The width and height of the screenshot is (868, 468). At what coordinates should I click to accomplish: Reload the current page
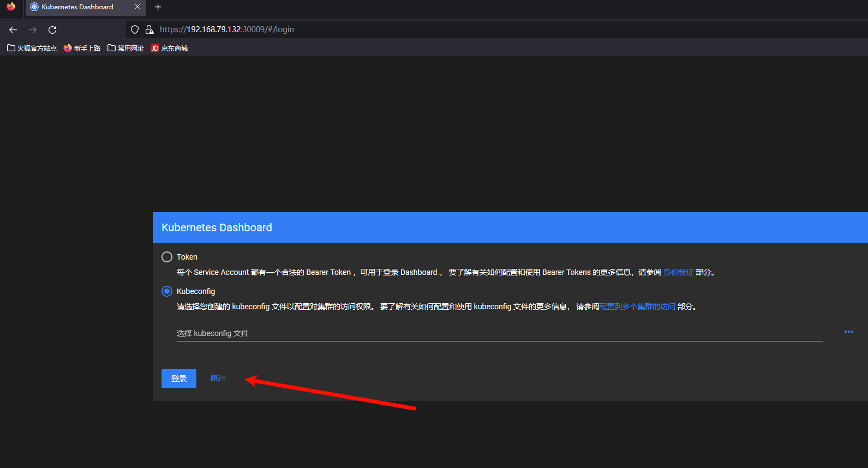[x=52, y=29]
